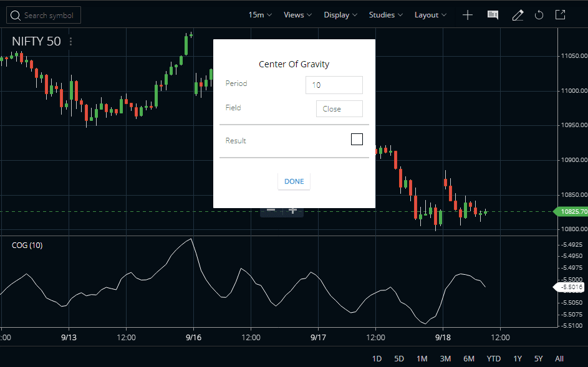Open the Field Close dropdown
588x367 pixels.
click(339, 108)
